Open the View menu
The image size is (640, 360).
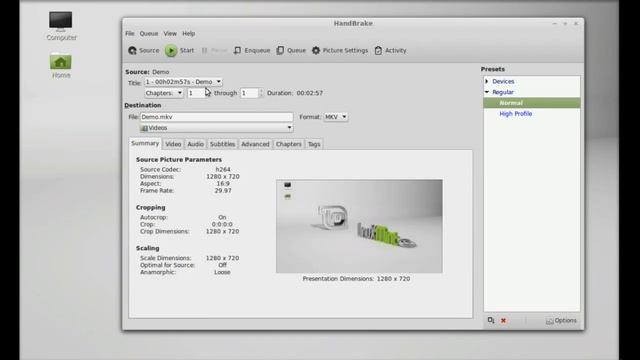(x=170, y=33)
